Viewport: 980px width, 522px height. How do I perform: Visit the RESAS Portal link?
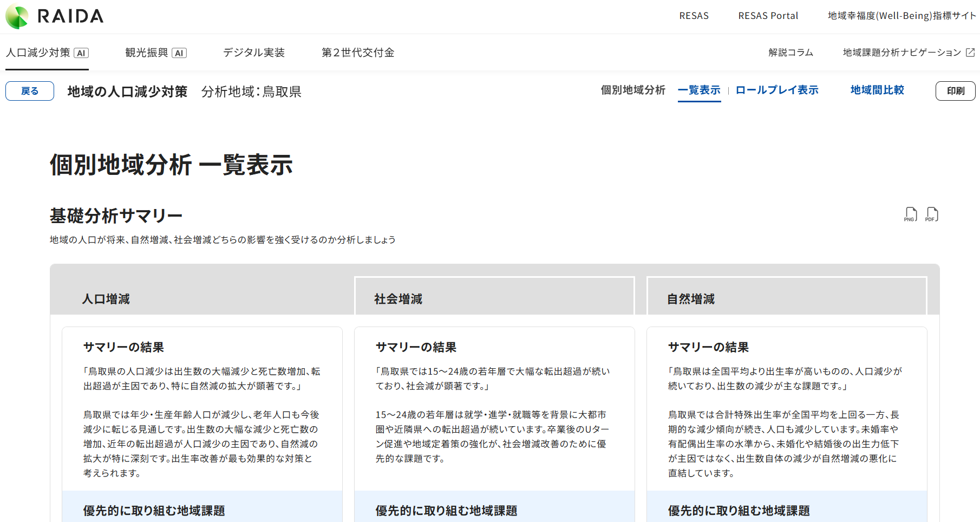[768, 16]
